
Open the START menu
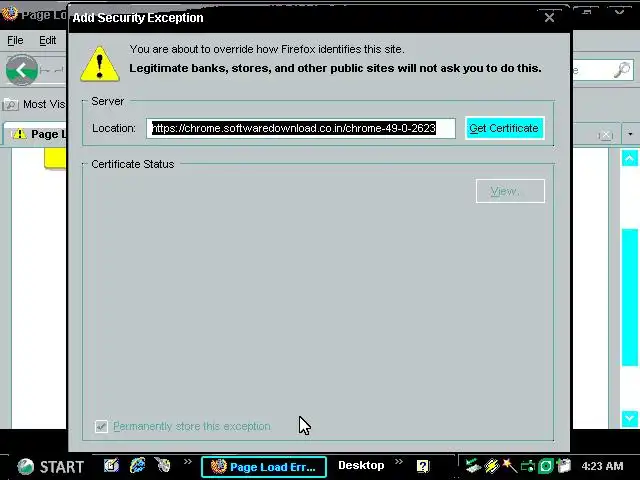tap(51, 467)
